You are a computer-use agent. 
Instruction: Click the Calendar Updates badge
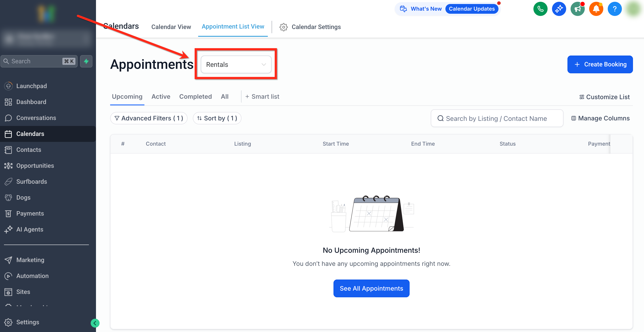point(471,9)
